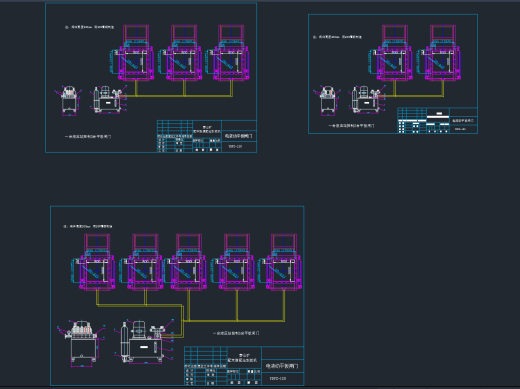The width and height of the screenshot is (520, 389).
Task: Select caption text beside pipes in five-valve sheet
Action: [236, 333]
